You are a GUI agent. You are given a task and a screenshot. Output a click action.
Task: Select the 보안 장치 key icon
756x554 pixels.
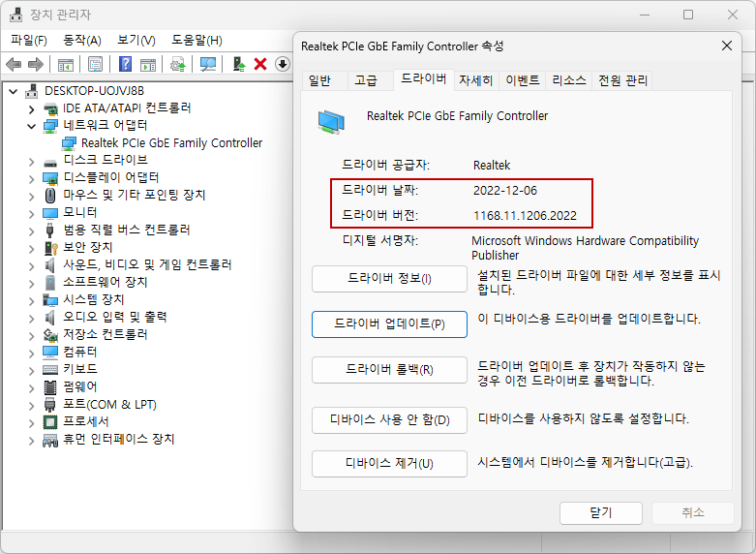[50, 248]
